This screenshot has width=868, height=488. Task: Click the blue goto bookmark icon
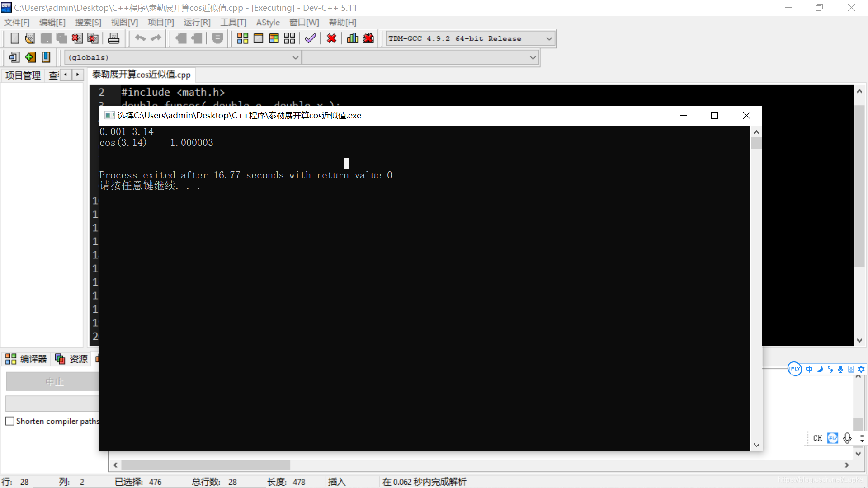click(46, 57)
